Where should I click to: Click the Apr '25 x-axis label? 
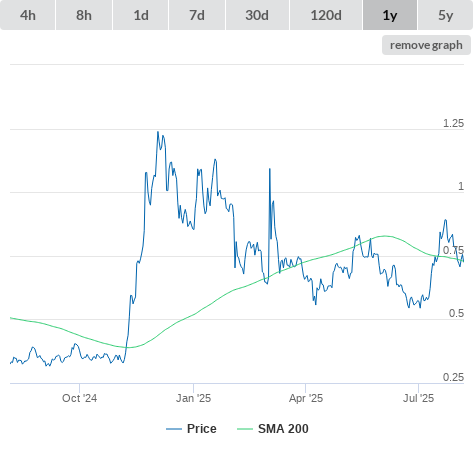306,398
